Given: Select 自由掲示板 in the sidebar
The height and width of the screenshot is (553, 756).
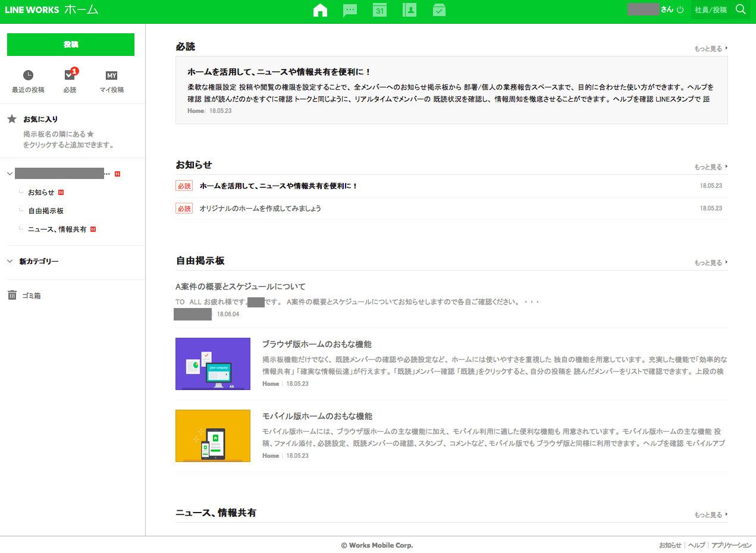Looking at the screenshot, I should tap(46, 210).
